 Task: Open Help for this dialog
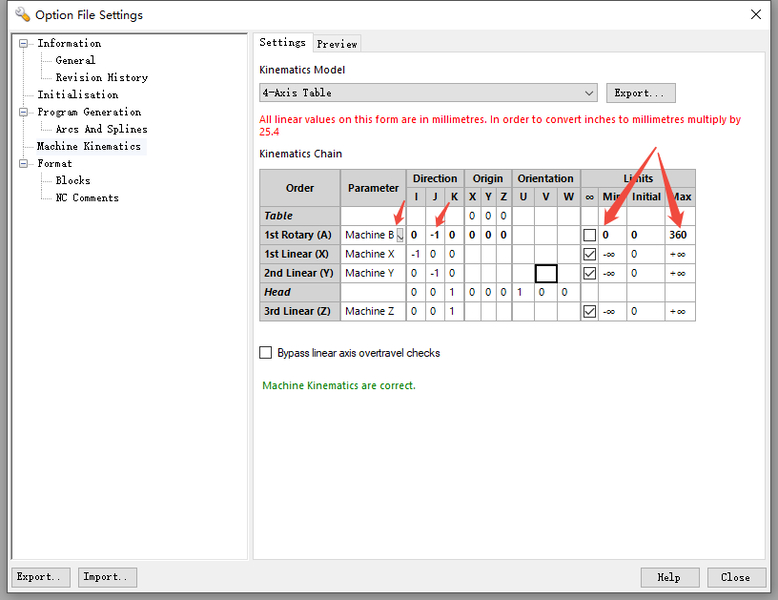670,578
